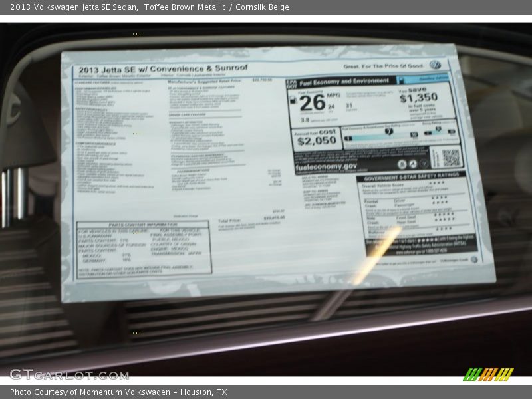Click the Volkswagen logo beside the slogan

coord(435,65)
